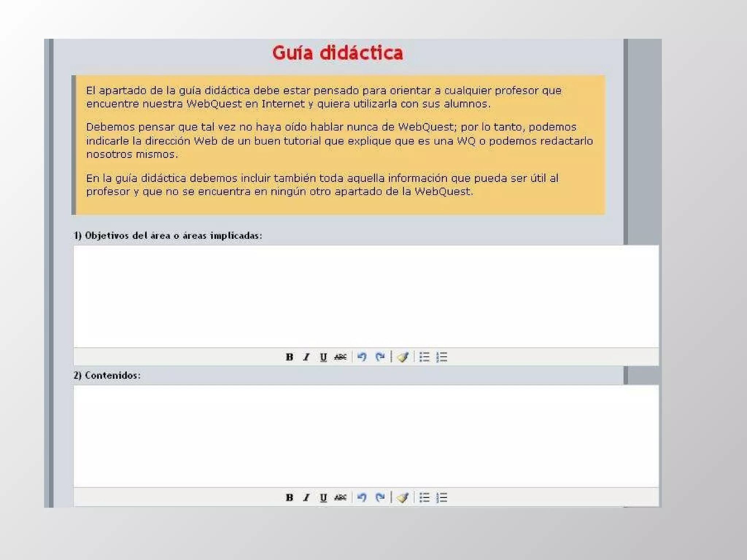Screen dimensions: 747x560
Task: Apply Strikethrough in the Contenidos editor toolbar
Action: (x=340, y=497)
